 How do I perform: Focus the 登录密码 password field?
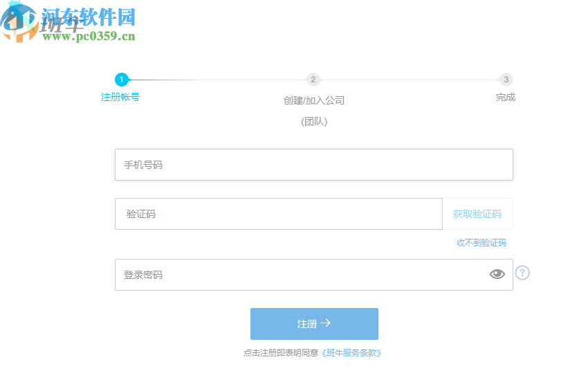(x=314, y=275)
